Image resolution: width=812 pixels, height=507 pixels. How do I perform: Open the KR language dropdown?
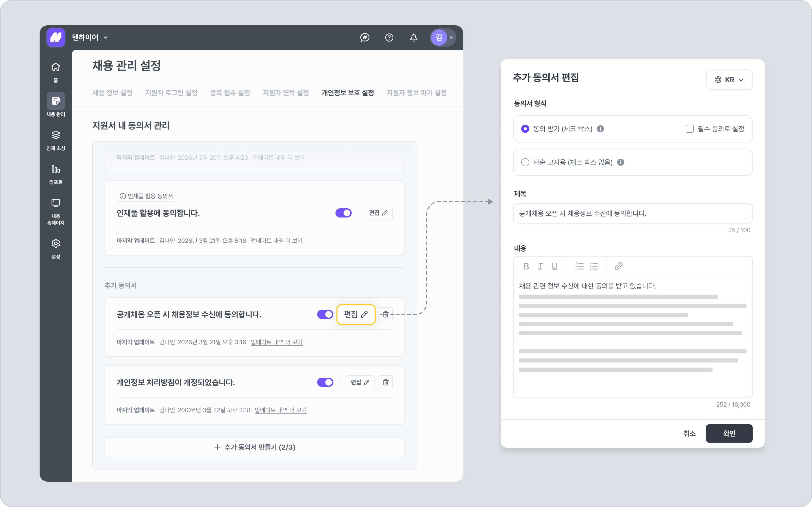[729, 80]
